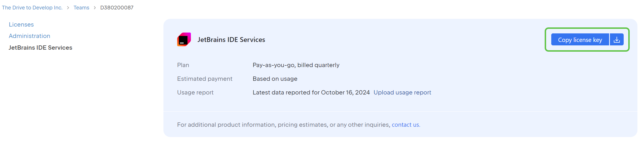Select the D380200087 breadcrumb item
This screenshot has width=644, height=145.
point(117,8)
